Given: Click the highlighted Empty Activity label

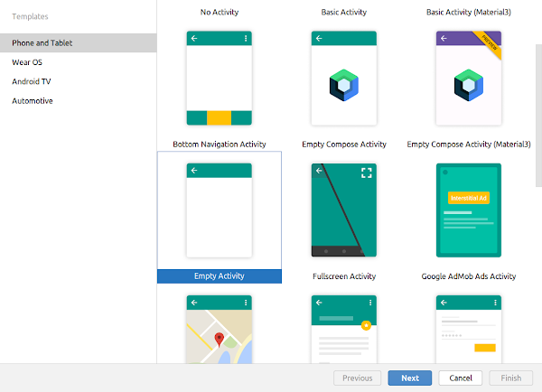Looking at the screenshot, I should [x=220, y=275].
